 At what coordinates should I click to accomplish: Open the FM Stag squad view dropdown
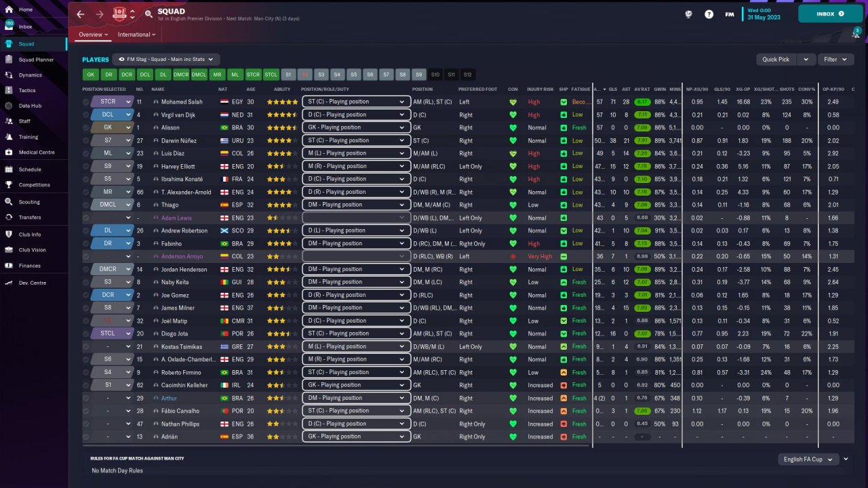(x=167, y=60)
